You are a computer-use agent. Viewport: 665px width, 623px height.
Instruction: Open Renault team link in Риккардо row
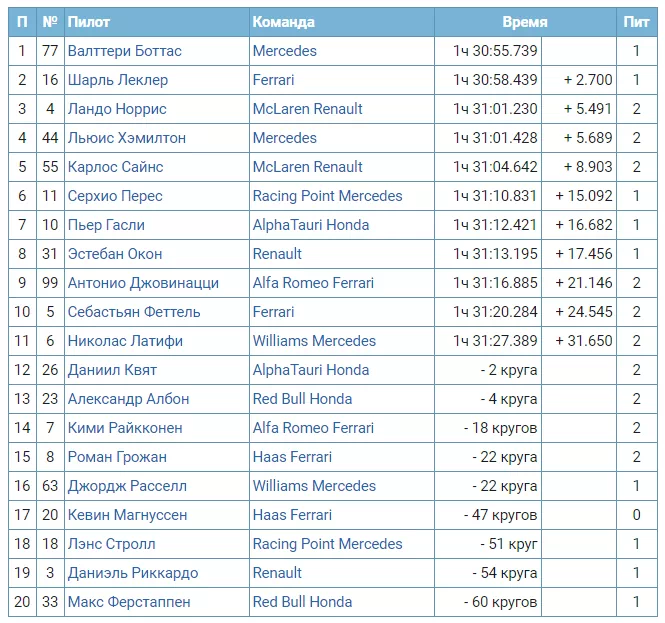click(x=277, y=573)
